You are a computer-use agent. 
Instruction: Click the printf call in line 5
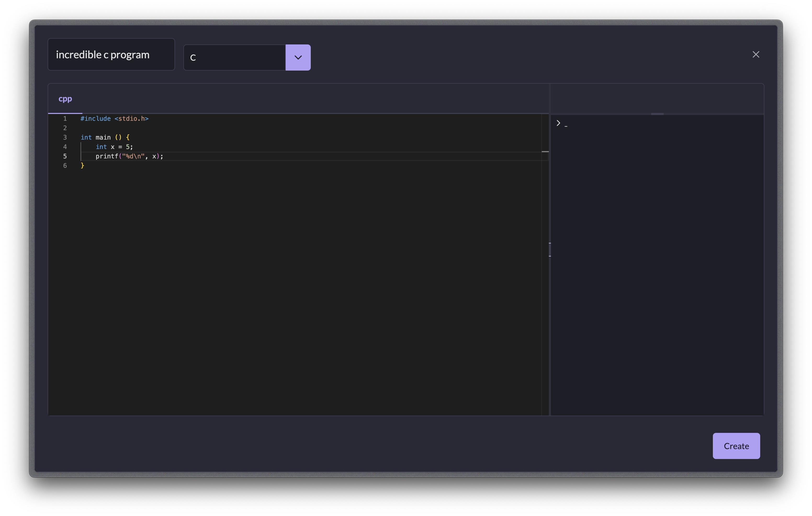pos(106,156)
